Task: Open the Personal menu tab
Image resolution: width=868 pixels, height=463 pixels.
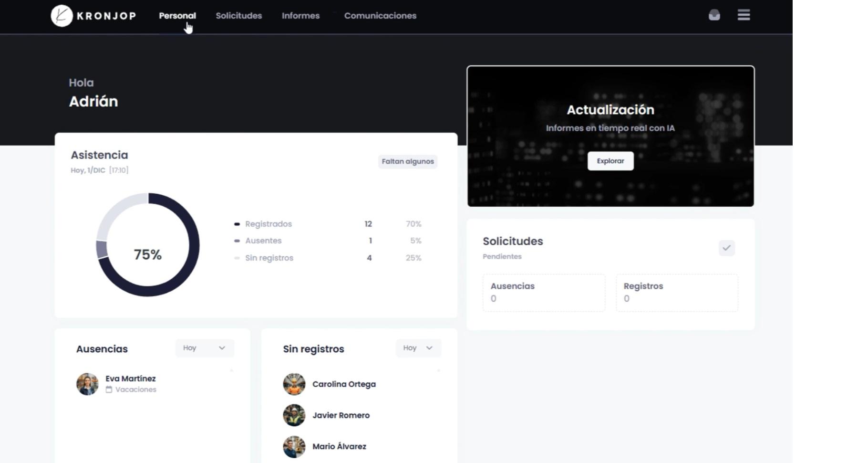Action: pos(177,16)
